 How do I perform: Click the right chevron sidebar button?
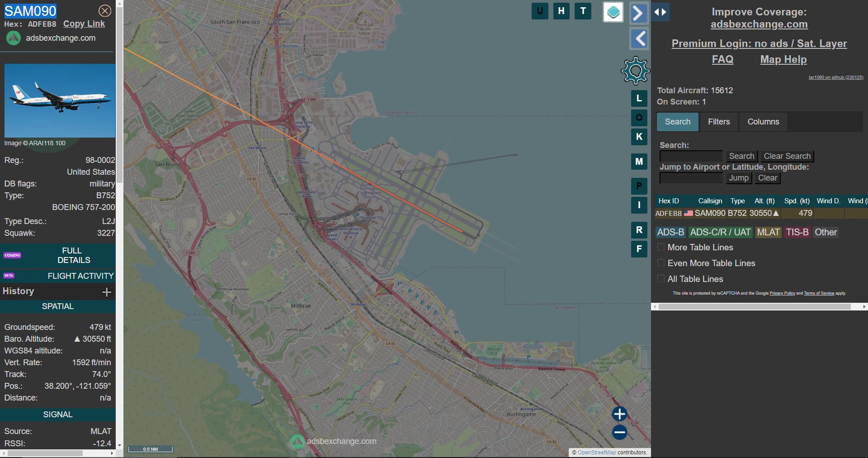click(638, 13)
